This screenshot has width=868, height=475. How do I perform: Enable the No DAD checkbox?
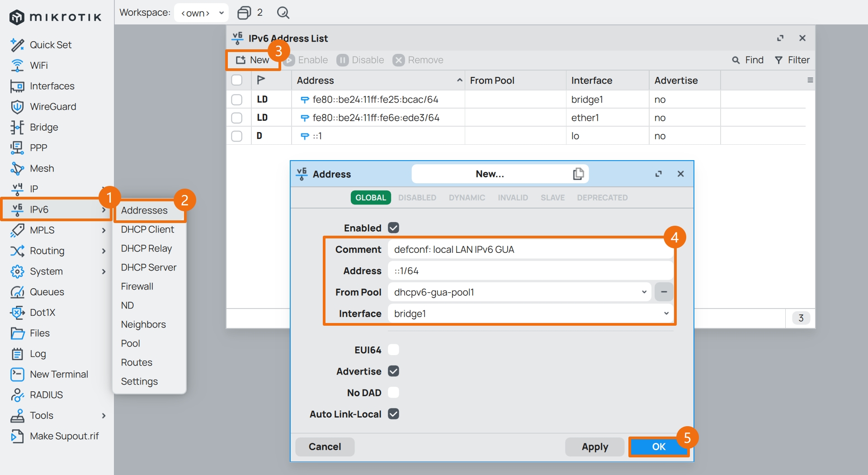[393, 393]
